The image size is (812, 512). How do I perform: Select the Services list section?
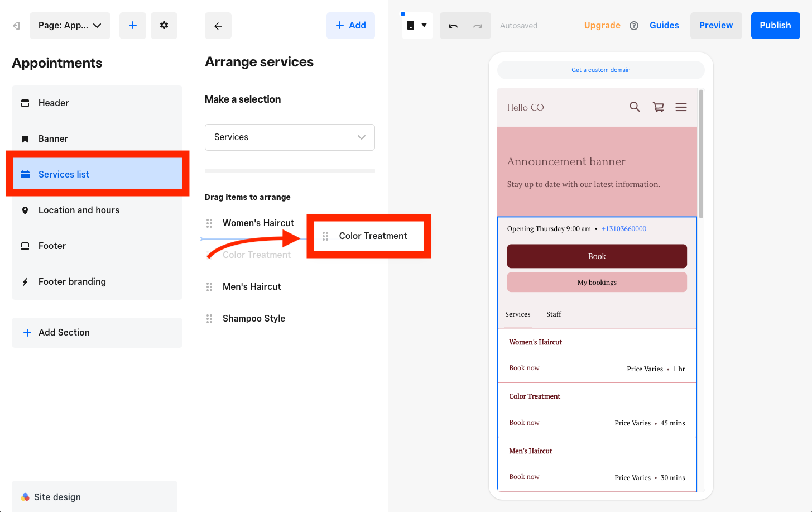97,174
